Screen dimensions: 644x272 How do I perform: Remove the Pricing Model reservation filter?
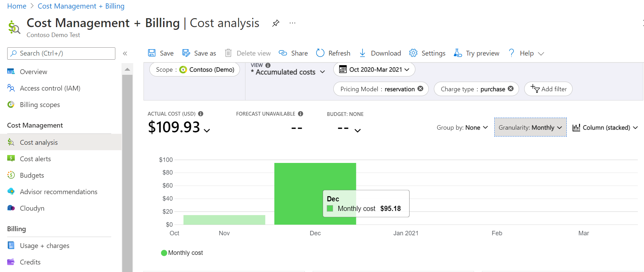421,89
